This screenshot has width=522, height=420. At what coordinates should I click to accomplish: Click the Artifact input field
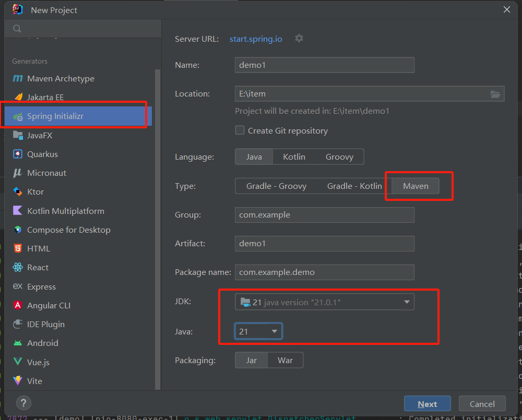pos(325,243)
